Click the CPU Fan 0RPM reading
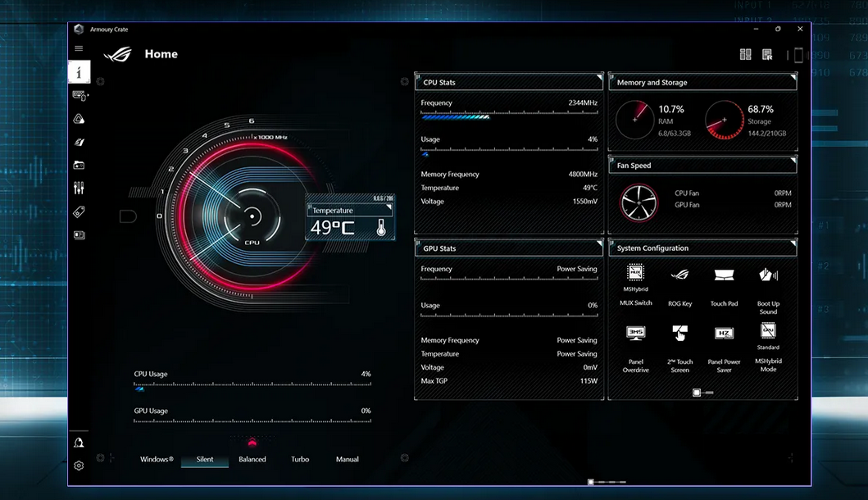Viewport: 868px width, 500px height. [x=783, y=193]
